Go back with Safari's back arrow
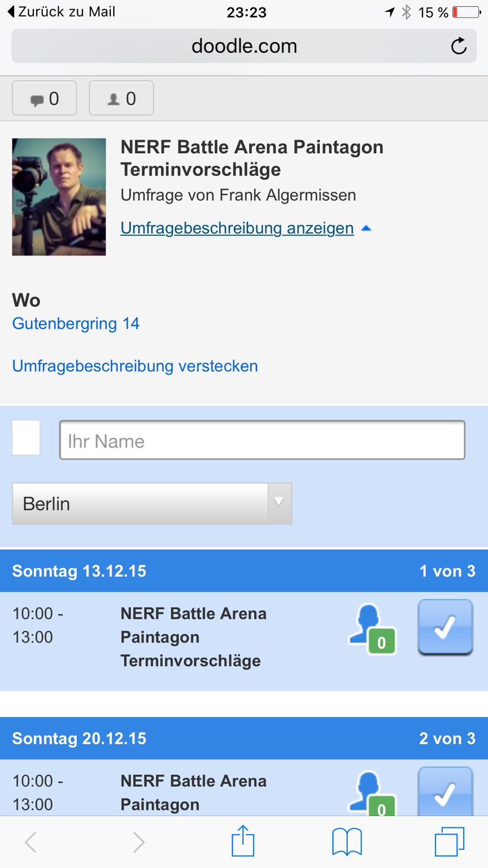488x868 pixels. [32, 842]
